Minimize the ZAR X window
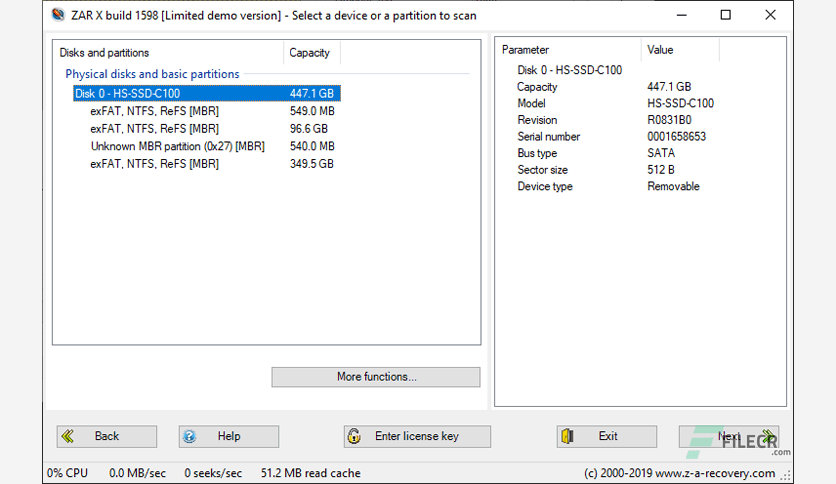This screenshot has height=484, width=836. coord(681,15)
